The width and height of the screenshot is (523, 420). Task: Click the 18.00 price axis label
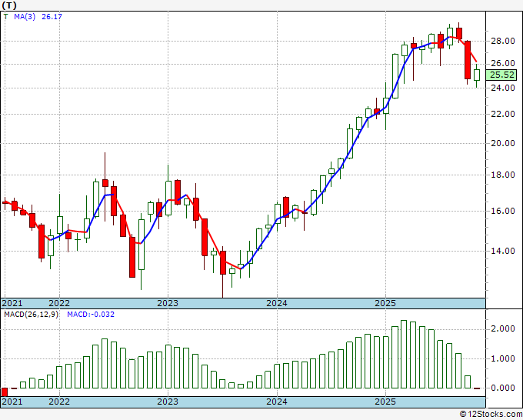(503, 175)
